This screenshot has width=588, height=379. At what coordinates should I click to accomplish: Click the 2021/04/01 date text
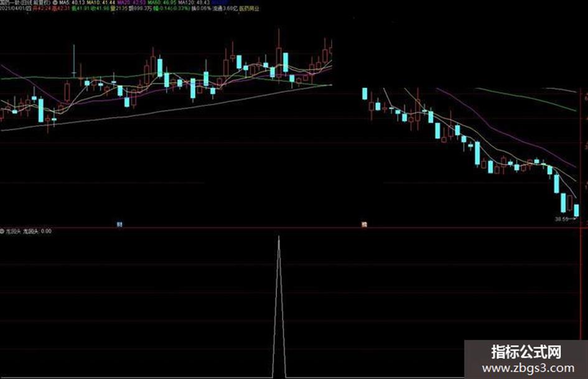(12, 8)
